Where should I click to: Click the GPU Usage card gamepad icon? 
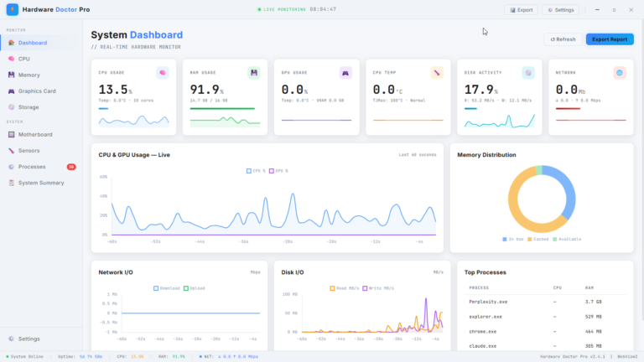[x=345, y=73]
